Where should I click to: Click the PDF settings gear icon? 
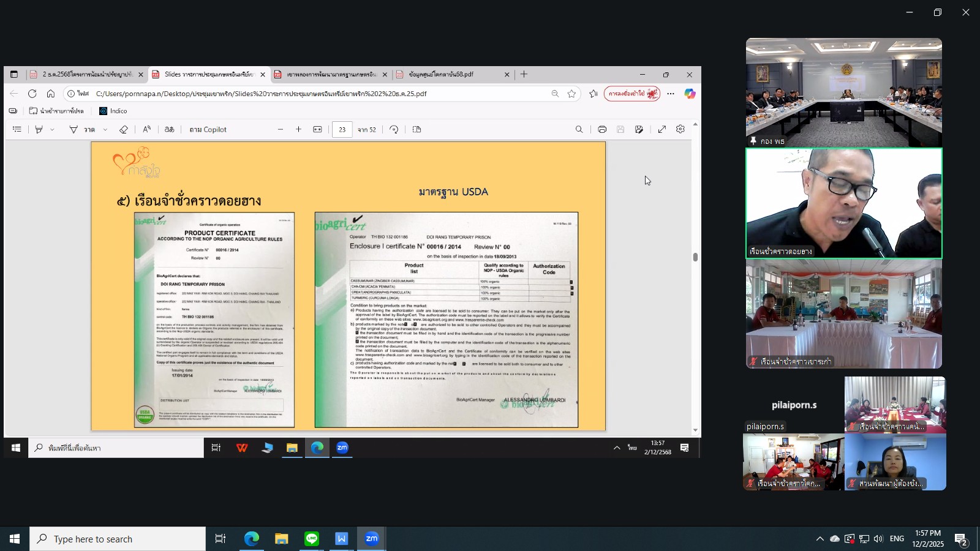click(680, 130)
